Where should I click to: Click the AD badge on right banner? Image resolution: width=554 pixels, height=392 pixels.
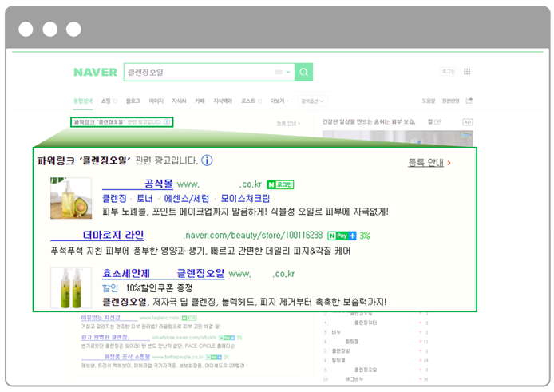[468, 122]
